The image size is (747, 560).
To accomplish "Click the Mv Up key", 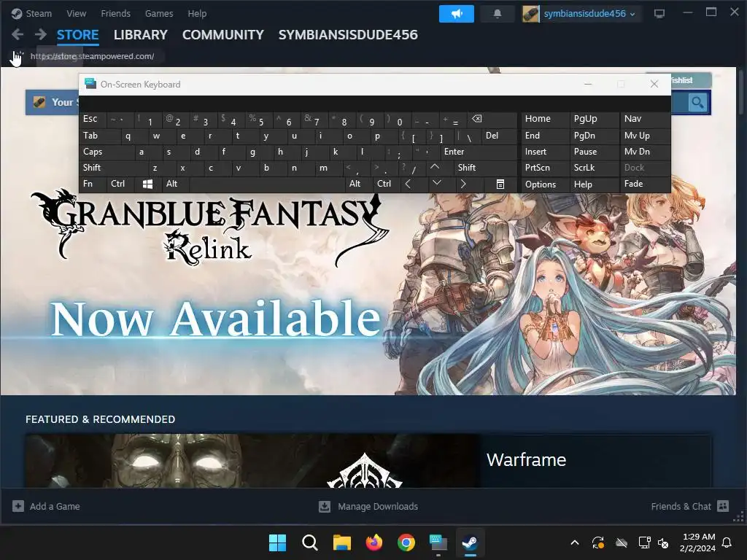I will [645, 136].
